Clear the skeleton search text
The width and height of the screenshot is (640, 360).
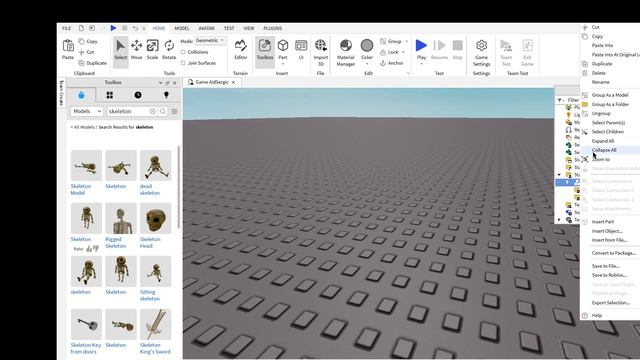(153, 111)
